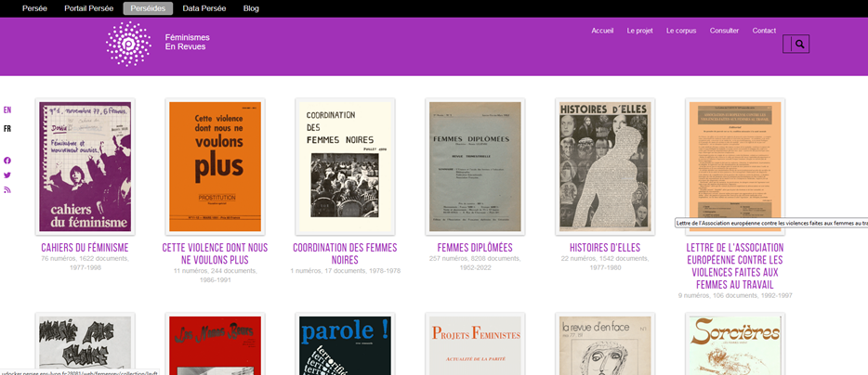The image size is (868, 375).
Task: Open the Femmes Diplômées title link
Action: [475, 248]
